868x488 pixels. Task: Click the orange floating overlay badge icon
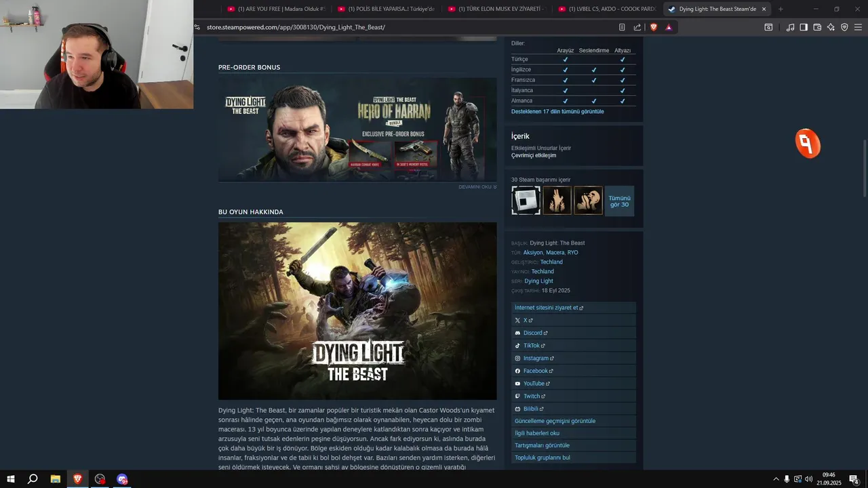point(808,144)
